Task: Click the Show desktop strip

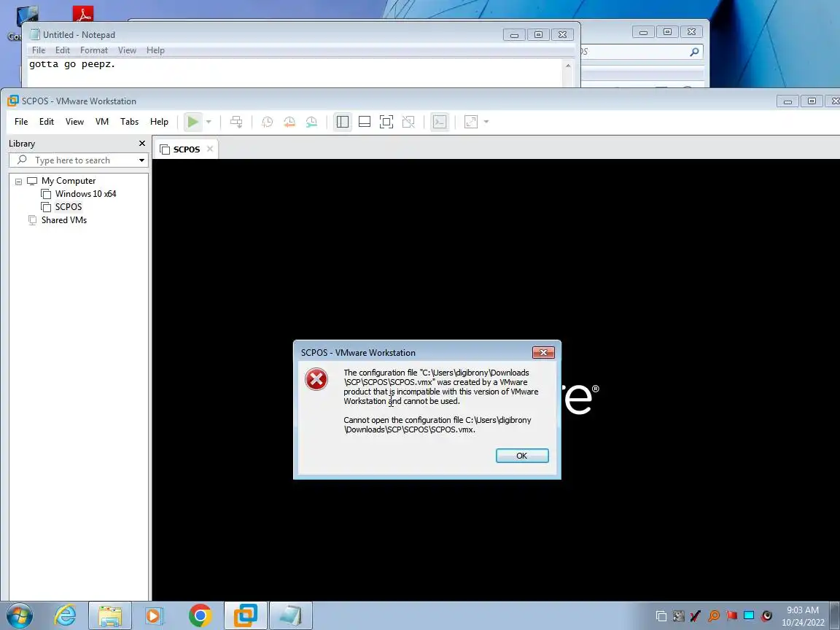Action: [836, 616]
